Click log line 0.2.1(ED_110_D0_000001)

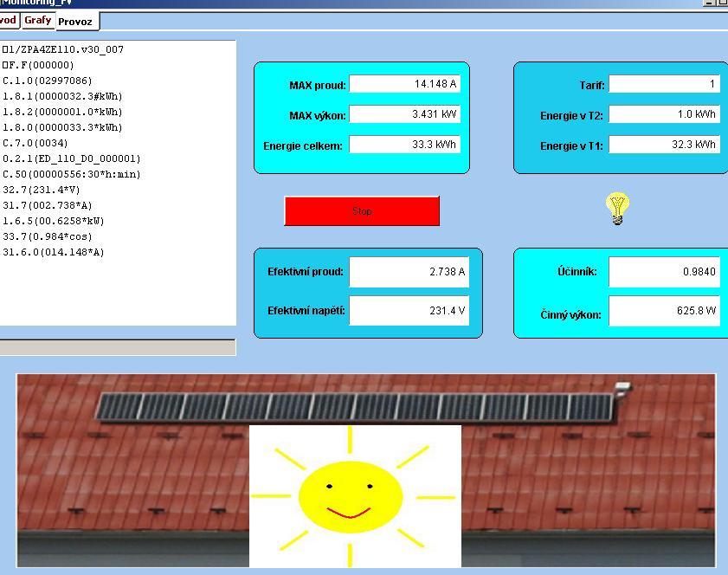[x=72, y=158]
